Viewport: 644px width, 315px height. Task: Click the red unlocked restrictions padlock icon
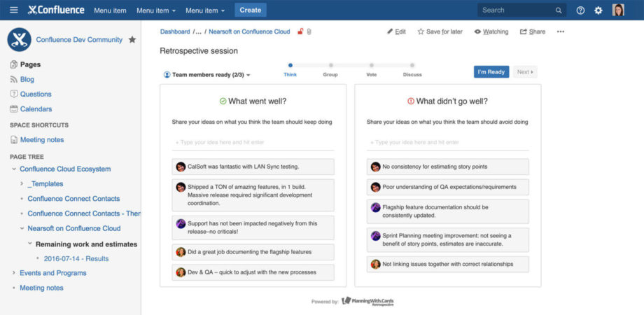coord(300,31)
